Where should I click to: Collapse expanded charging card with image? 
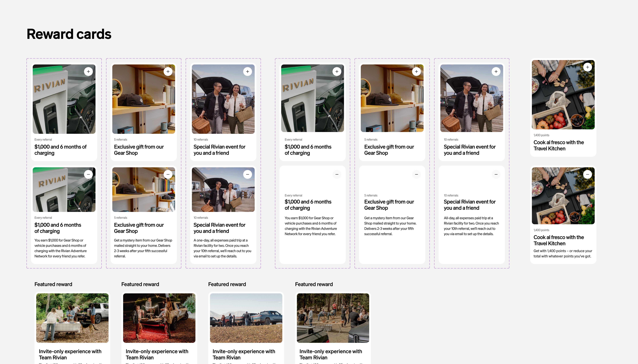[88, 174]
